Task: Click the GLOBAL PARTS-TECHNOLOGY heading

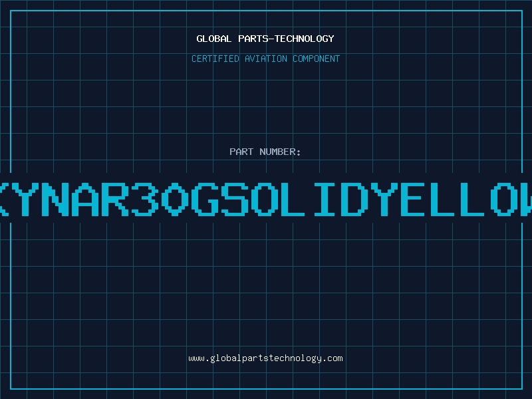Action: 265,39
